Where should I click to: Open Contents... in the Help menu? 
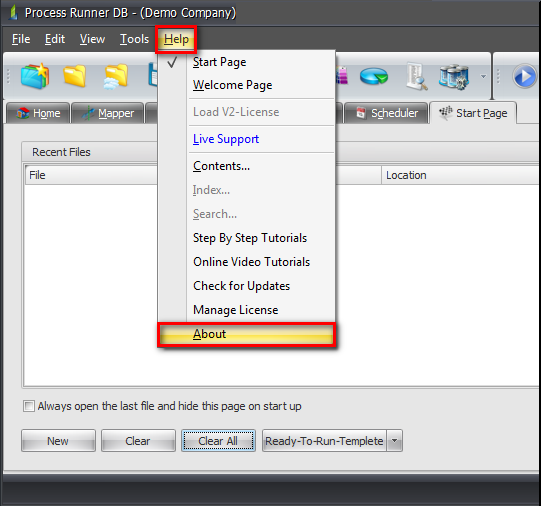click(x=246, y=166)
